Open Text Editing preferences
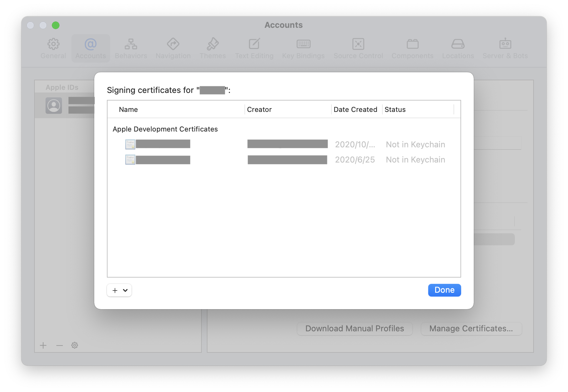The height and width of the screenshot is (392, 568). (254, 48)
